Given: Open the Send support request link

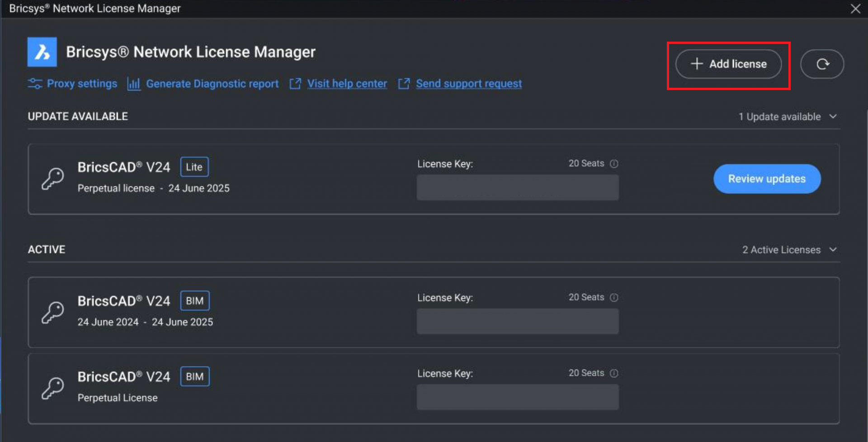Looking at the screenshot, I should point(469,84).
